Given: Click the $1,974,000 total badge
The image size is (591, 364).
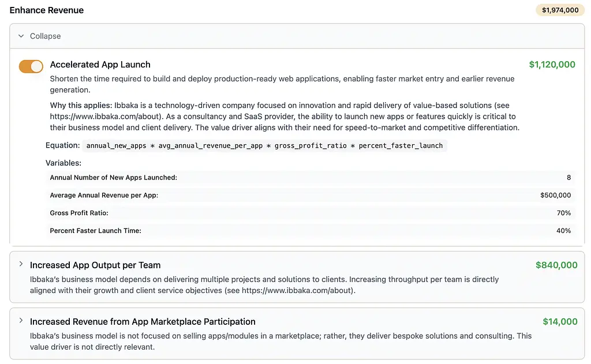Looking at the screenshot, I should (560, 10).
